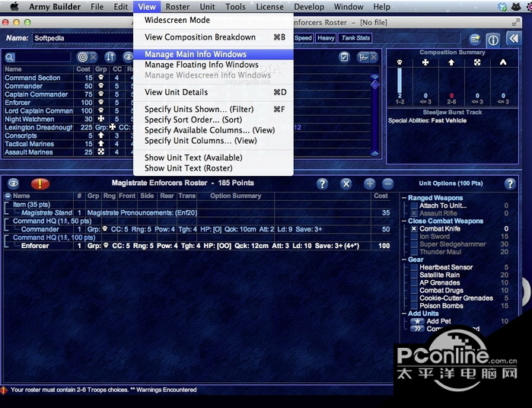Enable the Satellite Rain checkbox
Viewport: 532px width, 408px height.
(x=414, y=275)
